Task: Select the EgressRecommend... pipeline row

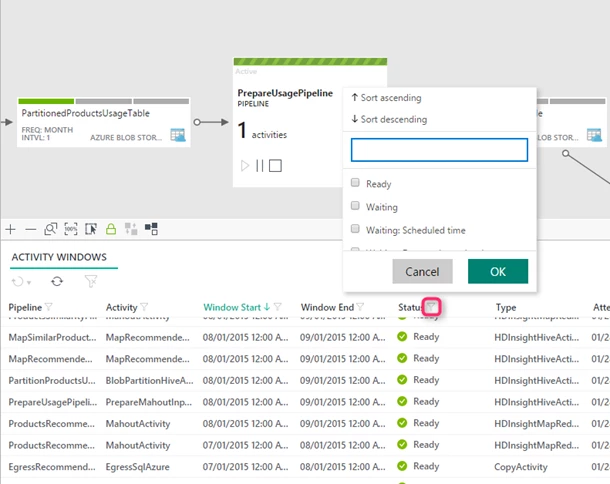Action: point(52,467)
